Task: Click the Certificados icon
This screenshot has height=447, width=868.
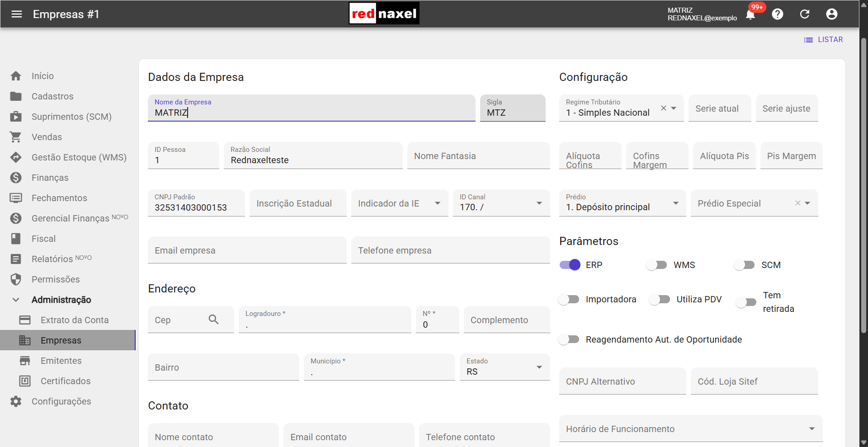Action: [x=25, y=381]
